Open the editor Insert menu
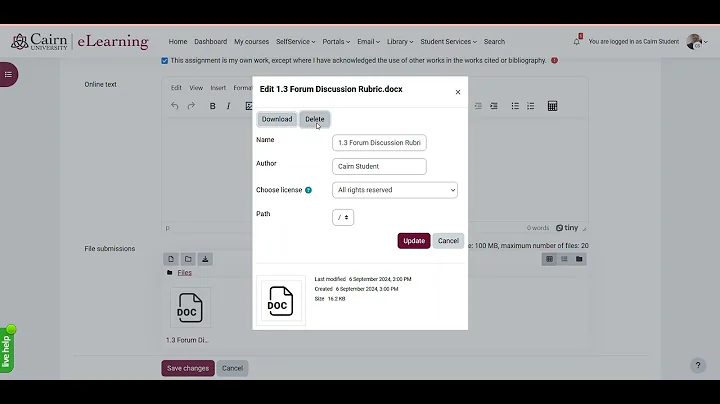 [x=218, y=88]
